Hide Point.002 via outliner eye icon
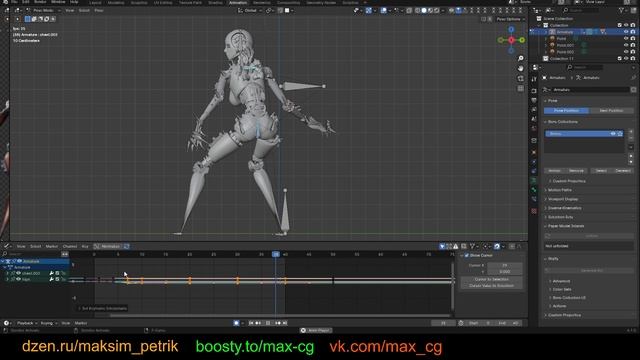Screen dimensions: 640x360 [626, 52]
